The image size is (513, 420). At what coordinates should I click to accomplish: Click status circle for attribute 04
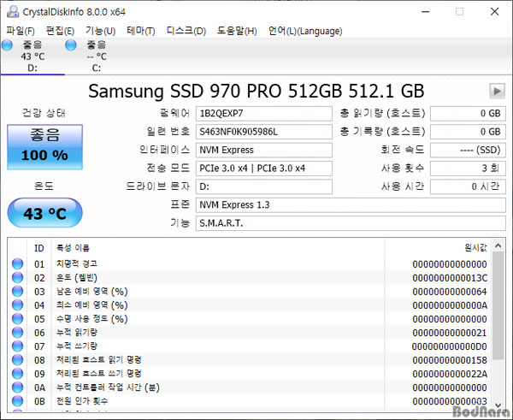[18, 305]
